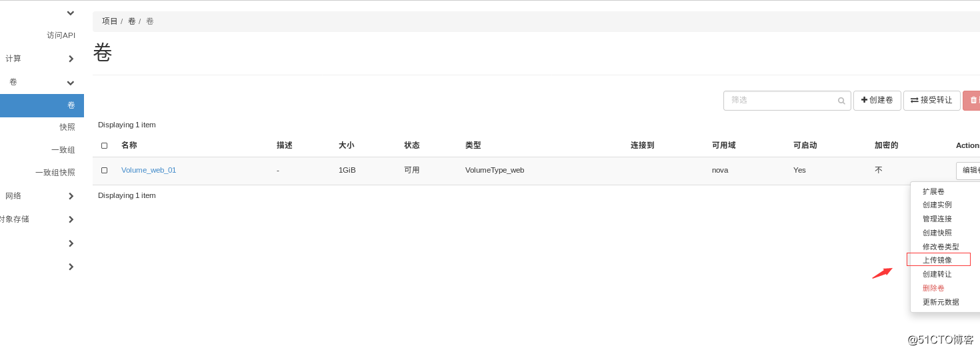
Task: Sort by the 类型 column header
Action: 473,145
